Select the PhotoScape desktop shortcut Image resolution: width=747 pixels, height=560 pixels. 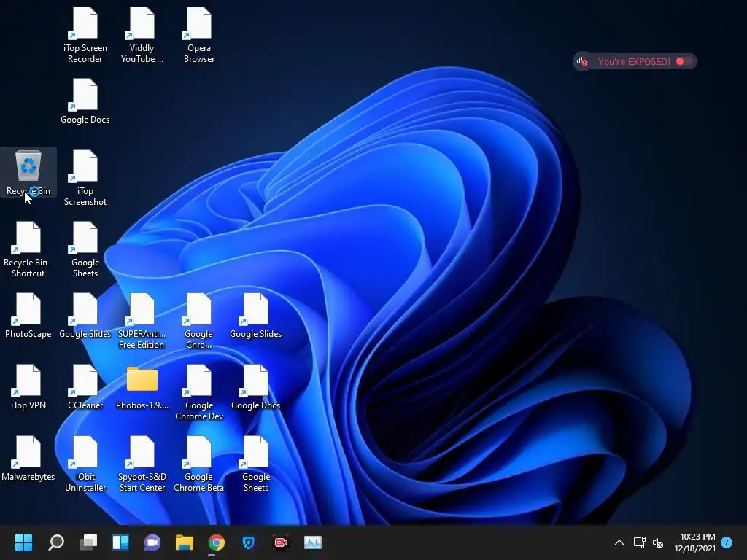[x=28, y=316]
